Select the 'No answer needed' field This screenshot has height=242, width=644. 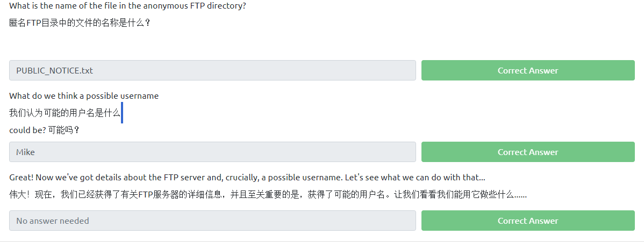click(212, 221)
